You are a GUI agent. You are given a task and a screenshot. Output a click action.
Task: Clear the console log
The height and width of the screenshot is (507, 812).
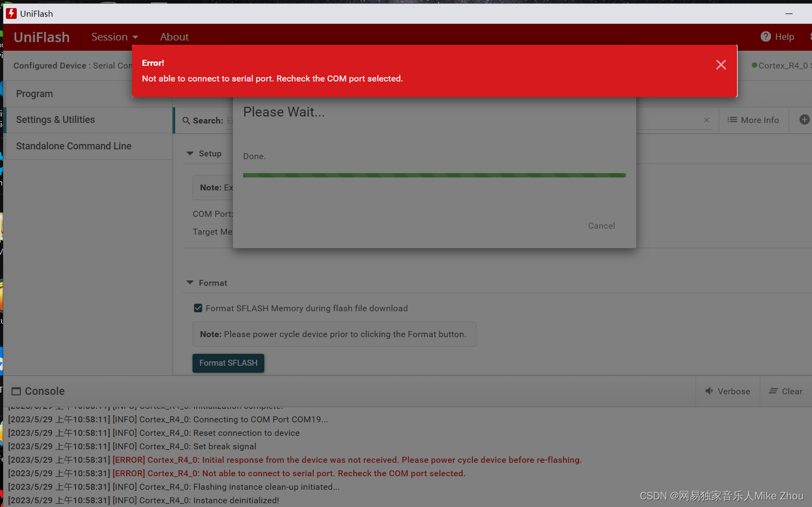pyautogui.click(x=786, y=391)
